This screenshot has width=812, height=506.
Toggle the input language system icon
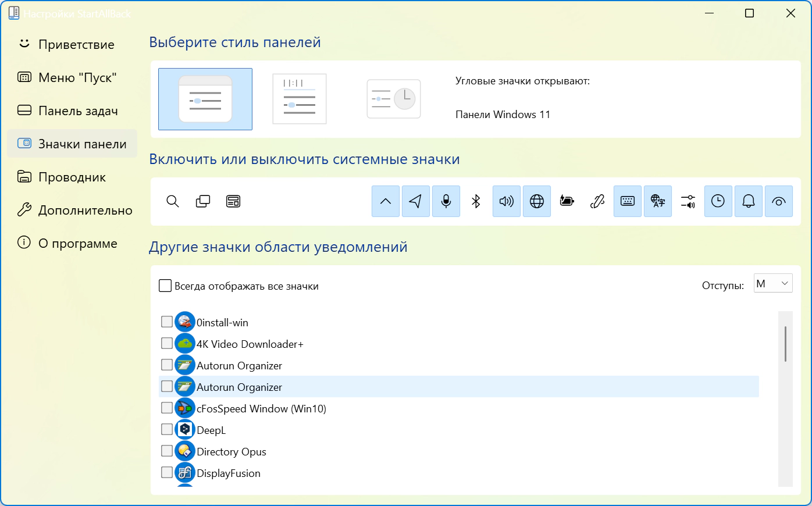click(658, 201)
